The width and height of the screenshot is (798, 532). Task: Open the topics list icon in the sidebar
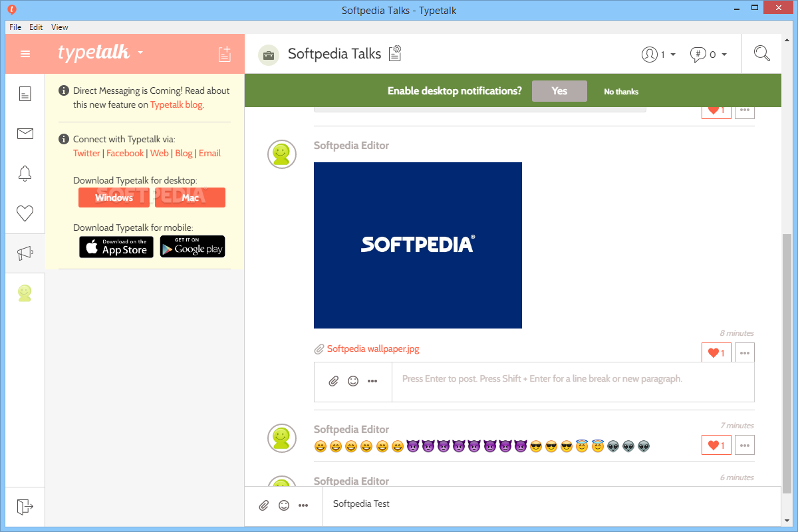(x=25, y=94)
